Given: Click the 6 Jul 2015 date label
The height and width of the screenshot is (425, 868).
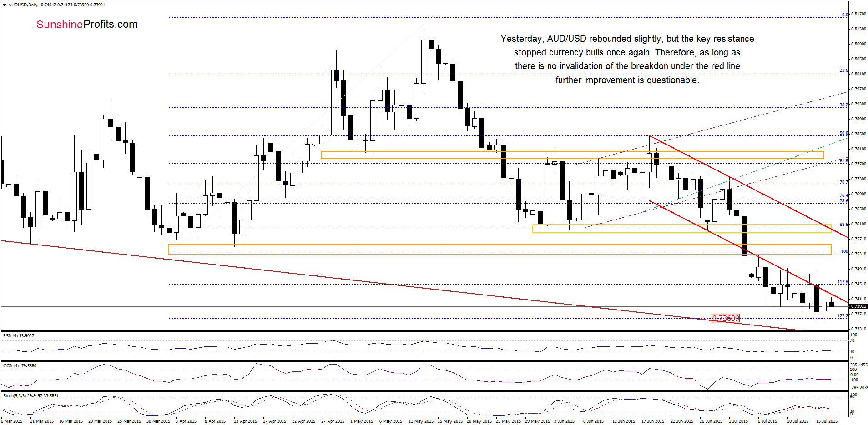Looking at the screenshot, I should (x=767, y=421).
